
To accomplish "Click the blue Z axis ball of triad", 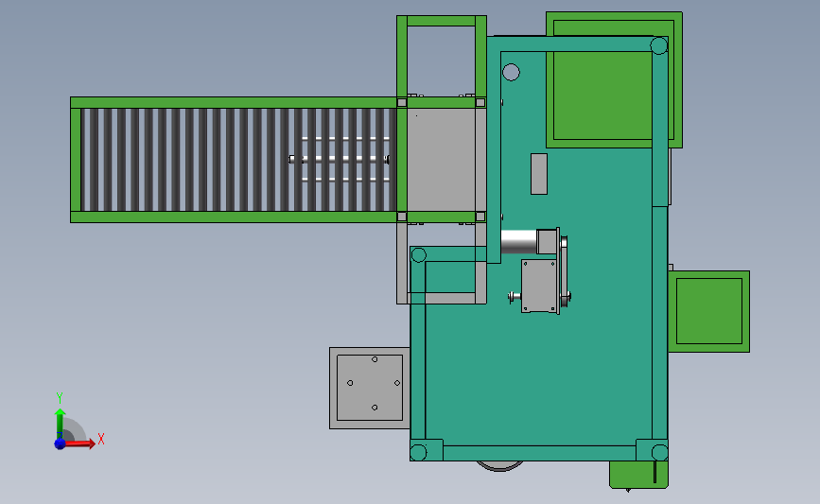I will point(61,443).
